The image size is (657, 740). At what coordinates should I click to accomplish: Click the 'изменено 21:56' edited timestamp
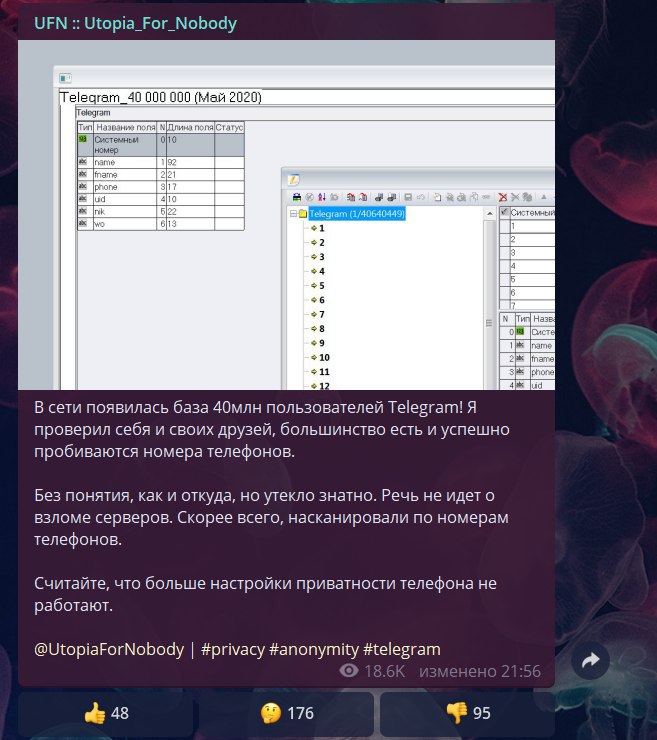coord(480,671)
